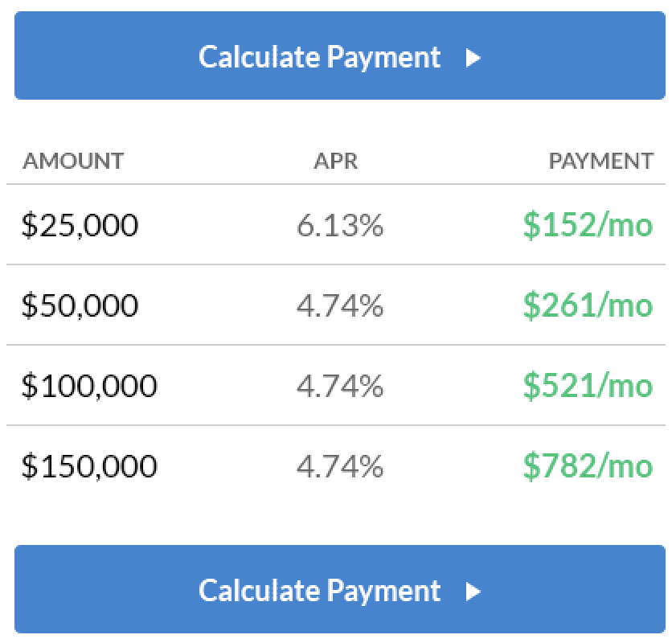672x643 pixels.
Task: Click the arrow icon in top Calculate Payment button
Action: 473,58
